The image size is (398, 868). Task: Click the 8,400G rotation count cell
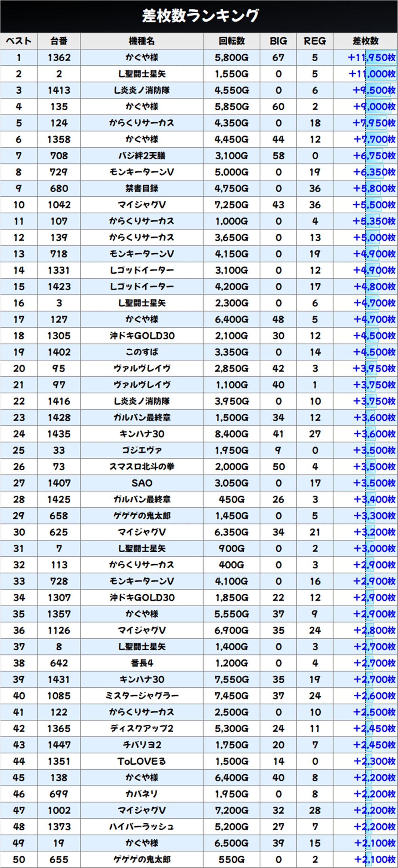point(231,434)
